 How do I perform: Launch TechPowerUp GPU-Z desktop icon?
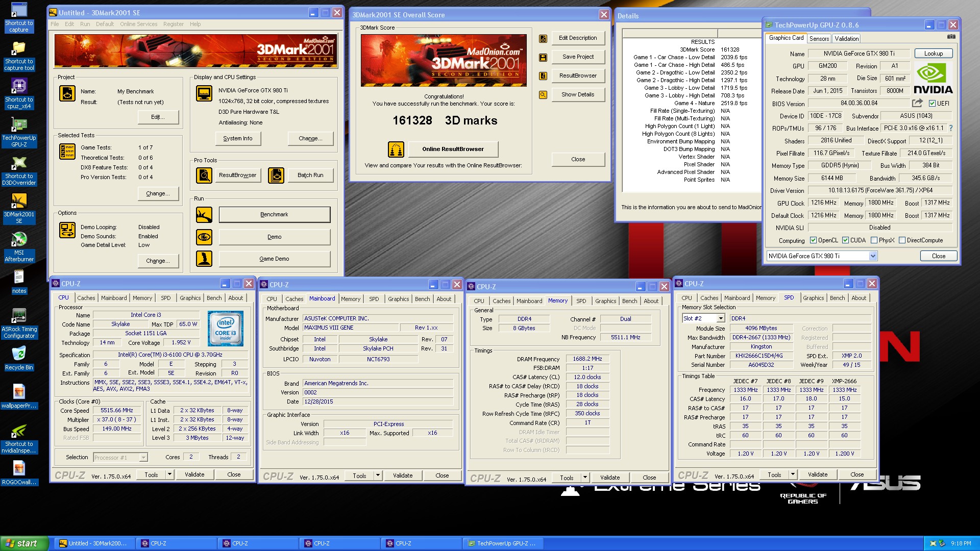(19, 133)
